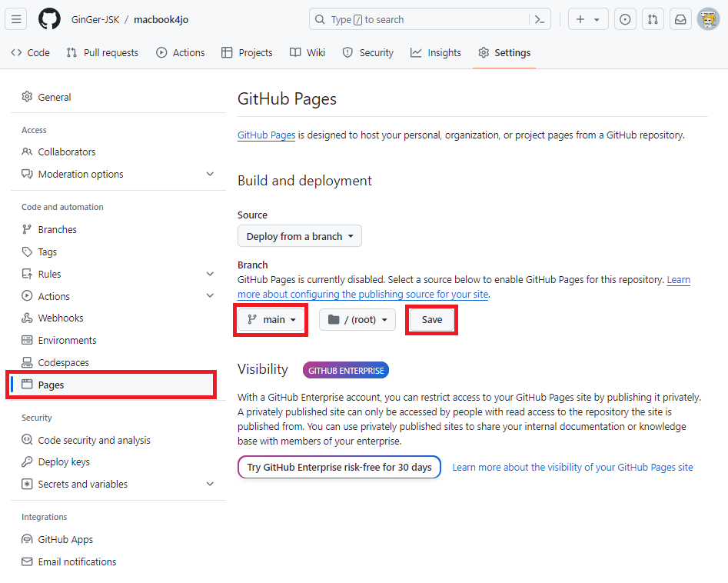Screen dimensions: 728x583
Task: Focus the 'Type / to search' field
Action: click(x=430, y=19)
